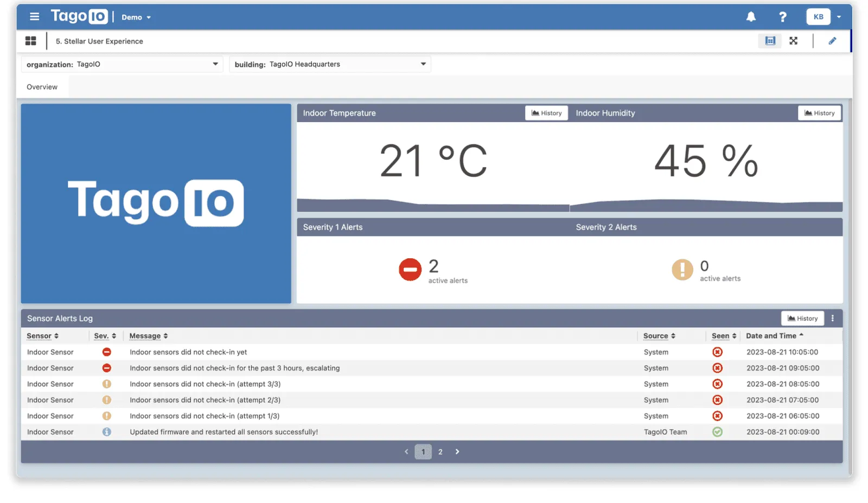
Task: Open the hamburger menu
Action: [x=34, y=17]
